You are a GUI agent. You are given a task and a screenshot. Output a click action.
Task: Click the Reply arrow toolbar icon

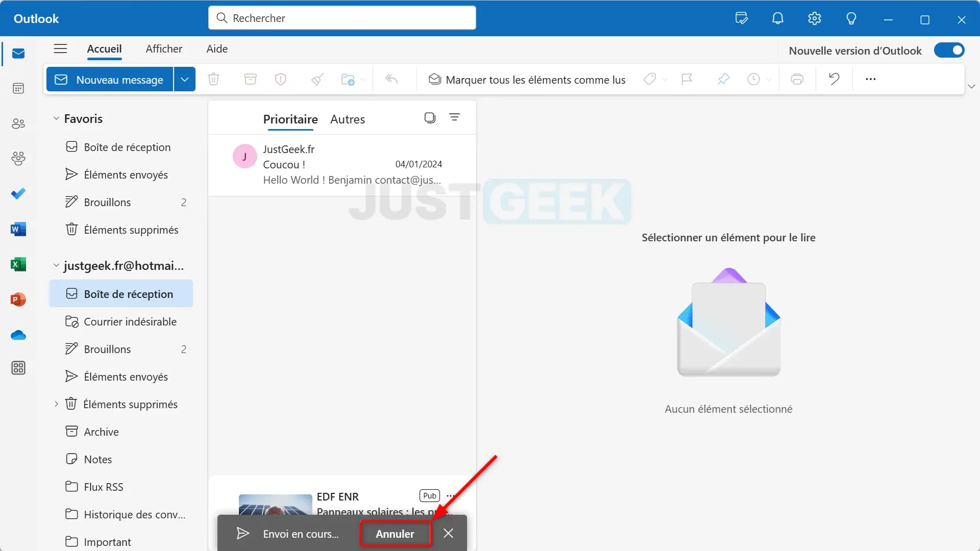point(391,79)
